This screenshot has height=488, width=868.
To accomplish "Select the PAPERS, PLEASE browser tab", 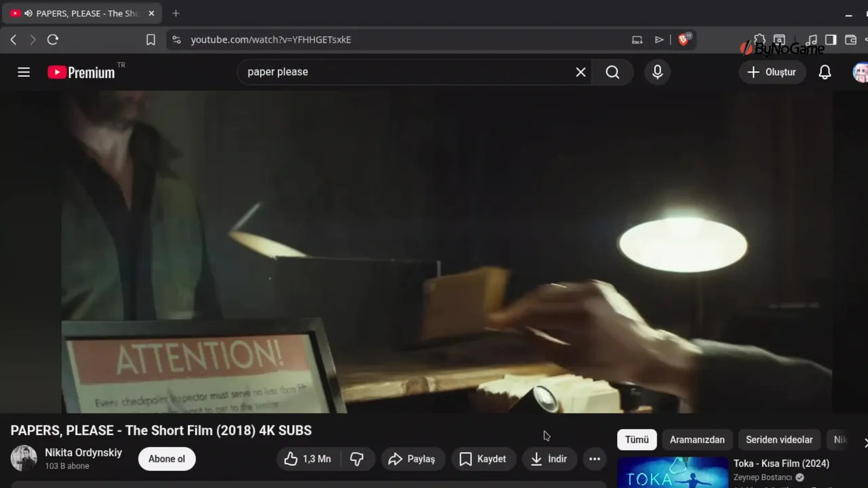I will pyautogui.click(x=83, y=14).
